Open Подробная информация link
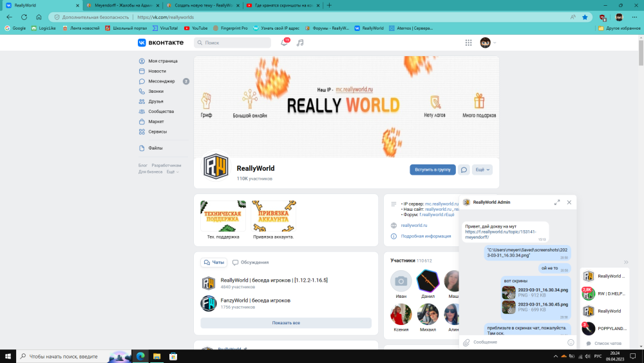Screen dimensions: 644x363 pyautogui.click(x=426, y=236)
